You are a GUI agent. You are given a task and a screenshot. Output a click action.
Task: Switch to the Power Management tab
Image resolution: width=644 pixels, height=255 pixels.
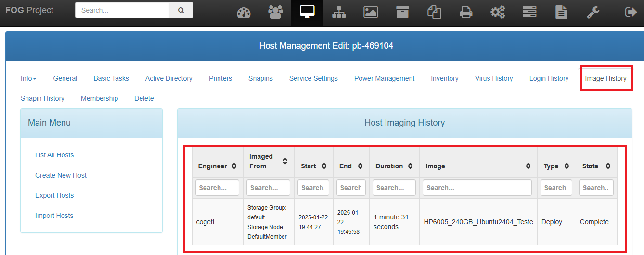coord(384,78)
